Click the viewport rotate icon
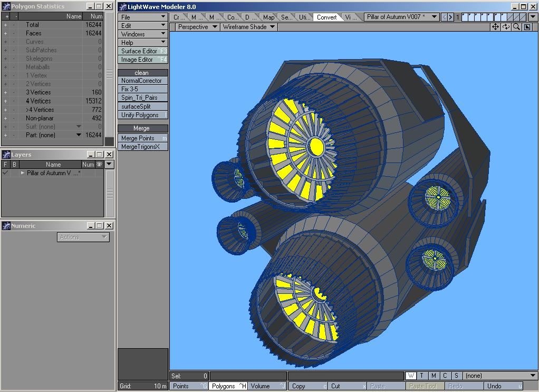 (506, 27)
